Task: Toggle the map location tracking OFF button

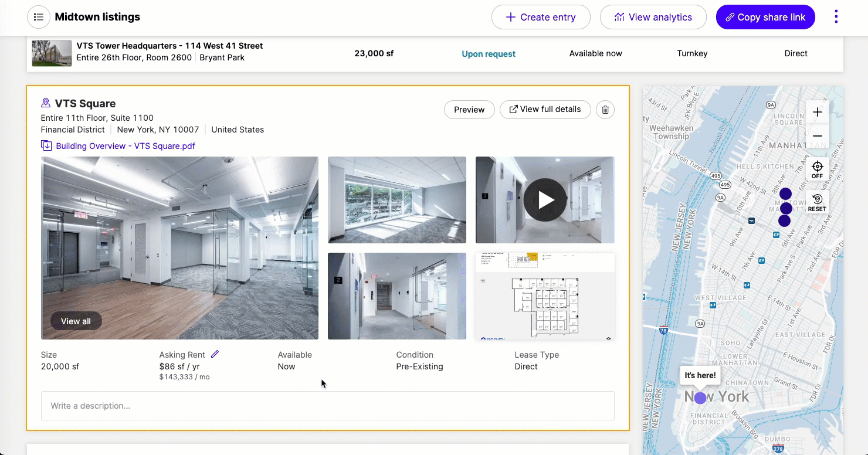Action: (x=818, y=169)
